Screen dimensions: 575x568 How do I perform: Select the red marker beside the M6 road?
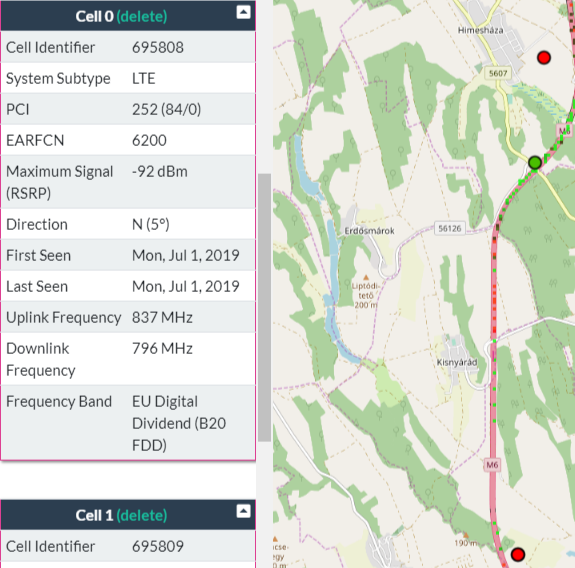[x=518, y=554]
